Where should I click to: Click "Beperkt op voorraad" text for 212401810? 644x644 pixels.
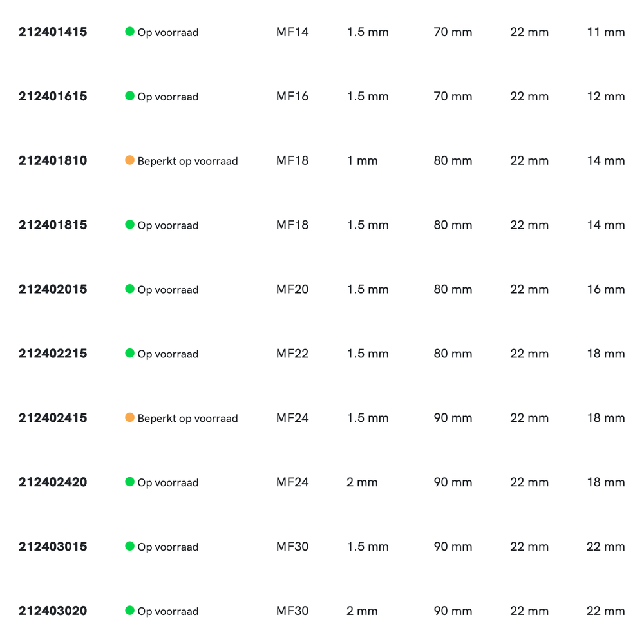click(x=187, y=161)
